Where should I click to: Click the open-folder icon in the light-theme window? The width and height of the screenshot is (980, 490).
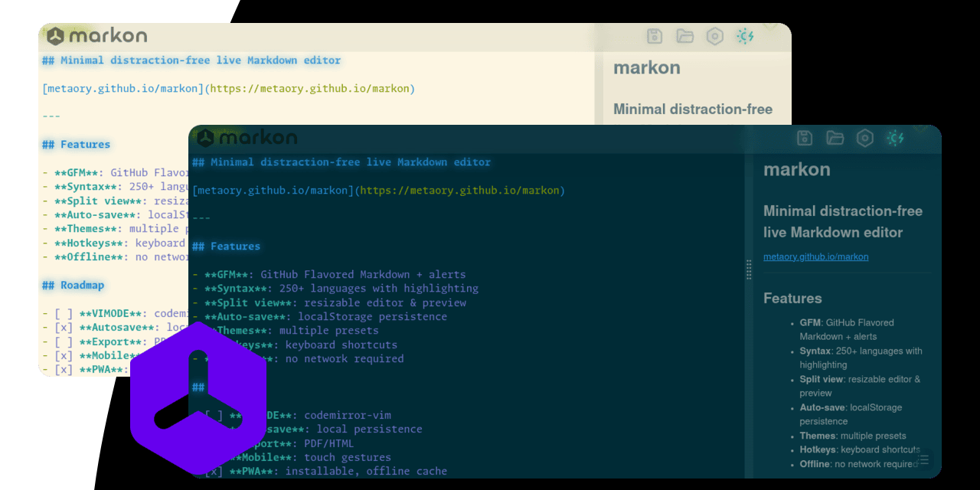(x=684, y=36)
